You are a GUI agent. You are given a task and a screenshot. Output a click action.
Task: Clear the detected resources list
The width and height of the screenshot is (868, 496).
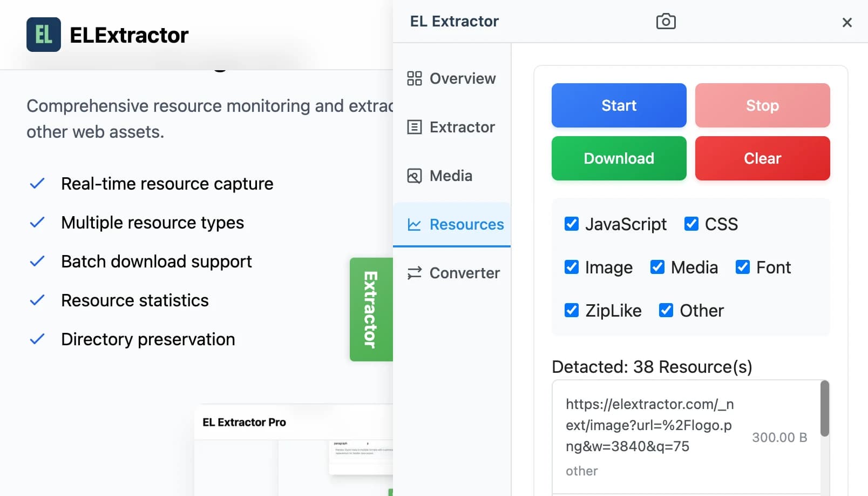pos(762,158)
